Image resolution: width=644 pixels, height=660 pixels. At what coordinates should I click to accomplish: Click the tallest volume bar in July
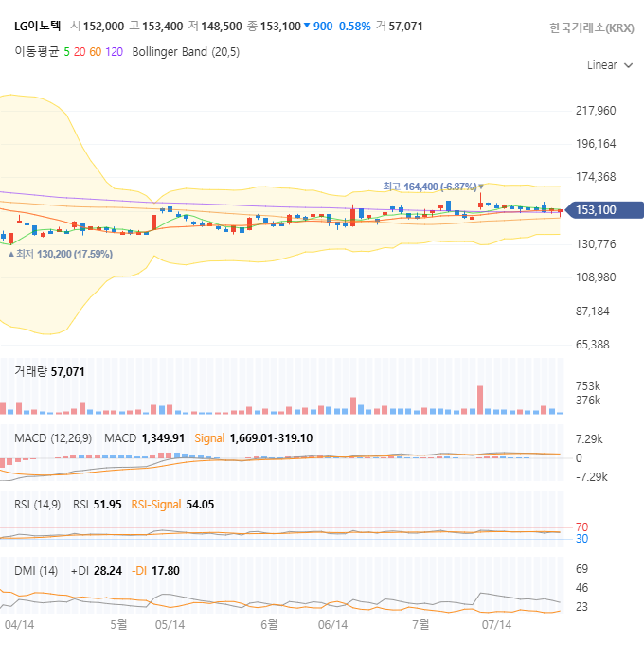480,400
